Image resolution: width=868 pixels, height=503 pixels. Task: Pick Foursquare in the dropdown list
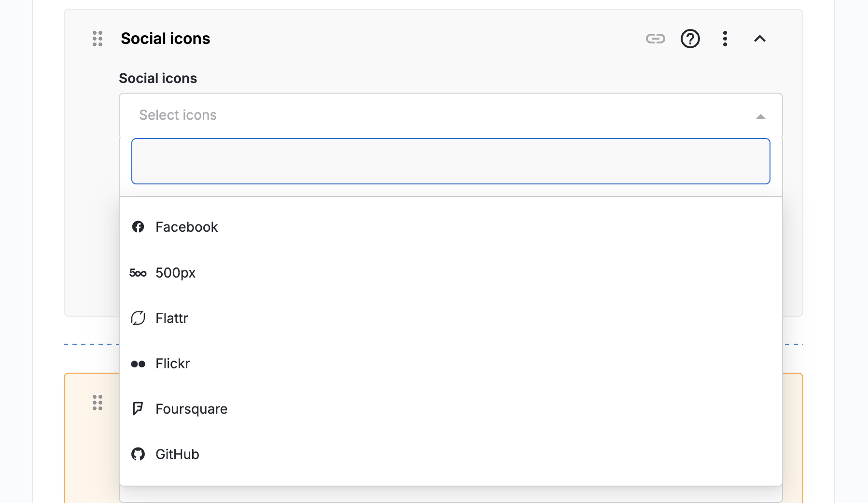point(192,409)
